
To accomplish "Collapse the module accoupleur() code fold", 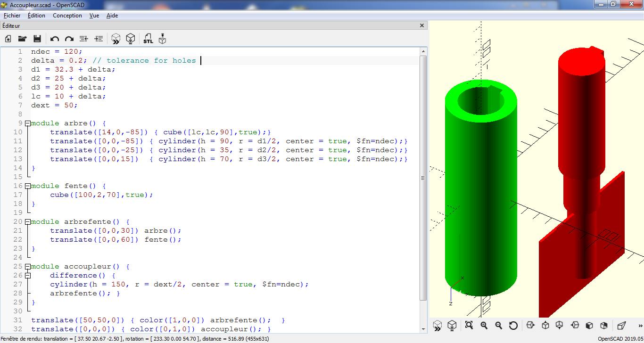I will pyautogui.click(x=28, y=266).
